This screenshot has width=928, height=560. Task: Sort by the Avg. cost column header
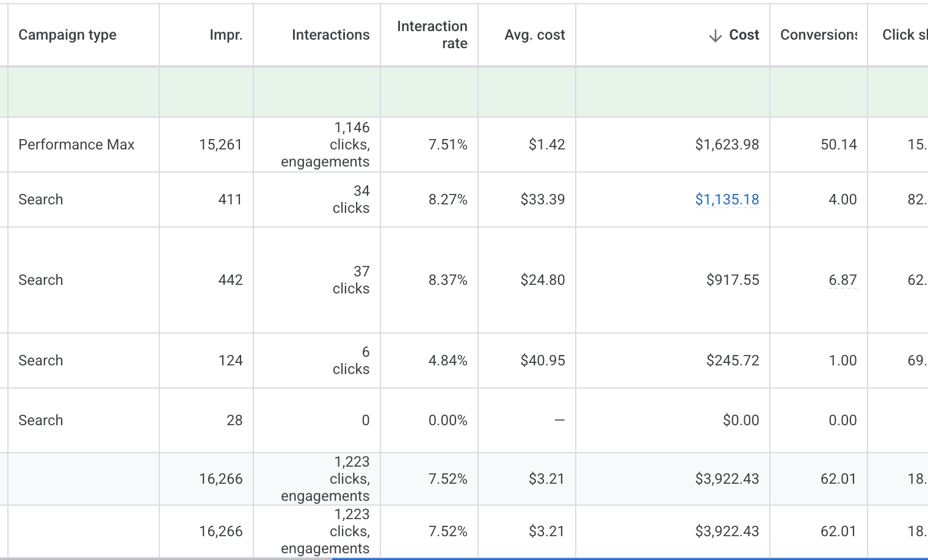pyautogui.click(x=535, y=35)
